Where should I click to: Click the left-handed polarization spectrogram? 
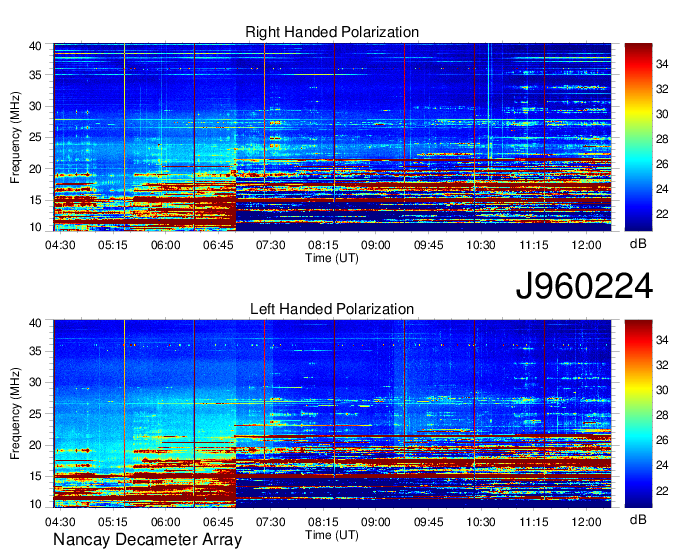(x=332, y=414)
